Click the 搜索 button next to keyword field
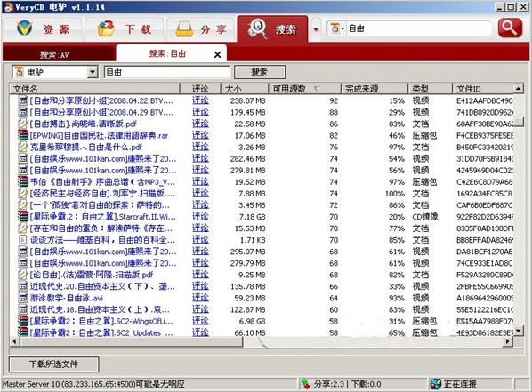The height and width of the screenshot is (392, 532). coord(260,72)
